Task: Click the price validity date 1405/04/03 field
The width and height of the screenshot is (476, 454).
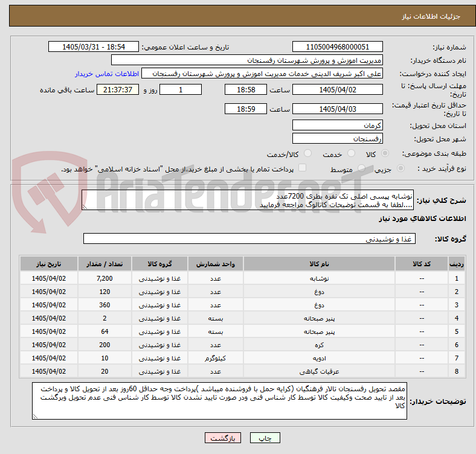Action: pos(338,109)
